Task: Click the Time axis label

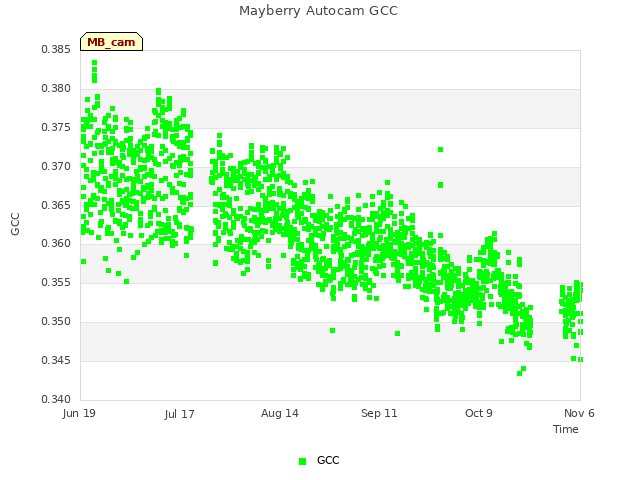Action: 566,429
